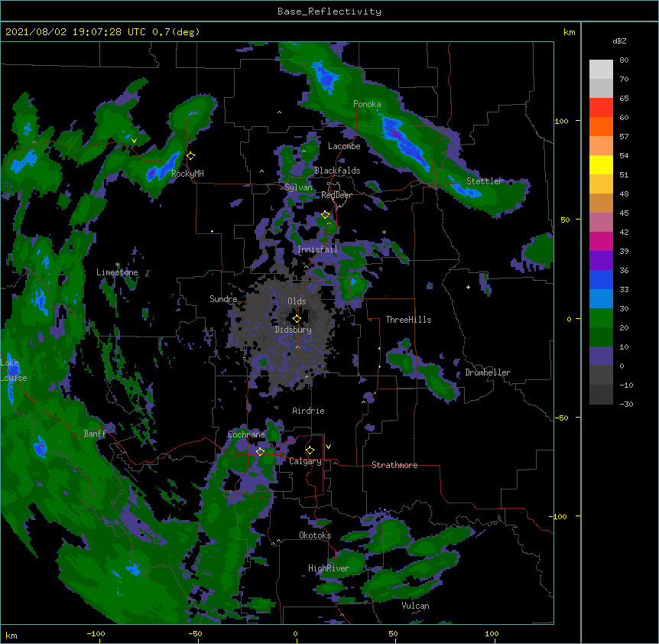Viewport: 659px width, 644px height.
Task: Click the RedDeer label
Action: click(x=336, y=195)
